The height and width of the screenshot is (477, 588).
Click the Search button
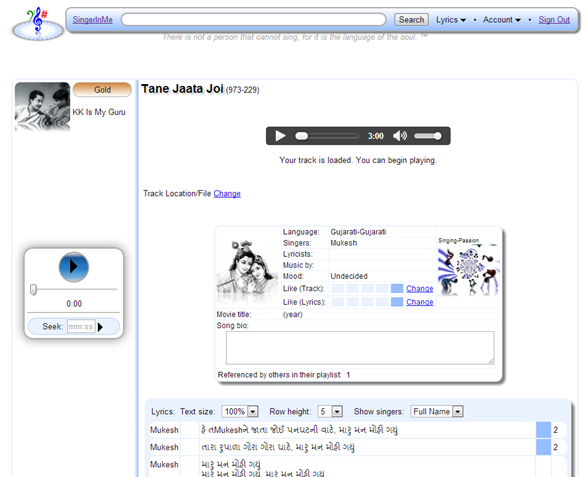pos(411,20)
